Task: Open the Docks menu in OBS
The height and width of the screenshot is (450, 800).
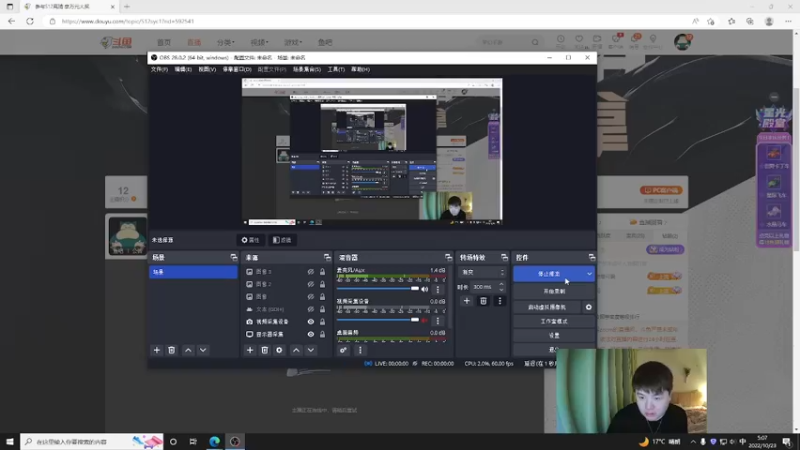Action: tap(237, 69)
